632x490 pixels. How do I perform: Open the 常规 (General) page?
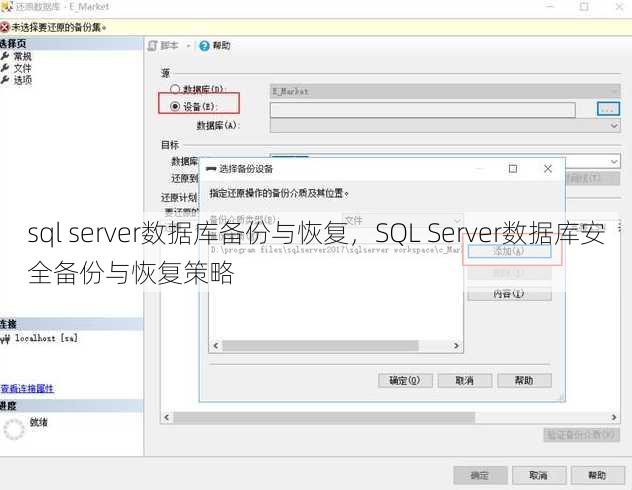click(23, 56)
